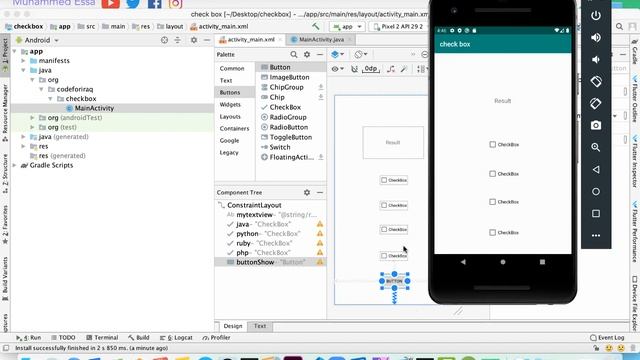
Task: Tick the first CheckBox in emulator
Action: (x=493, y=144)
